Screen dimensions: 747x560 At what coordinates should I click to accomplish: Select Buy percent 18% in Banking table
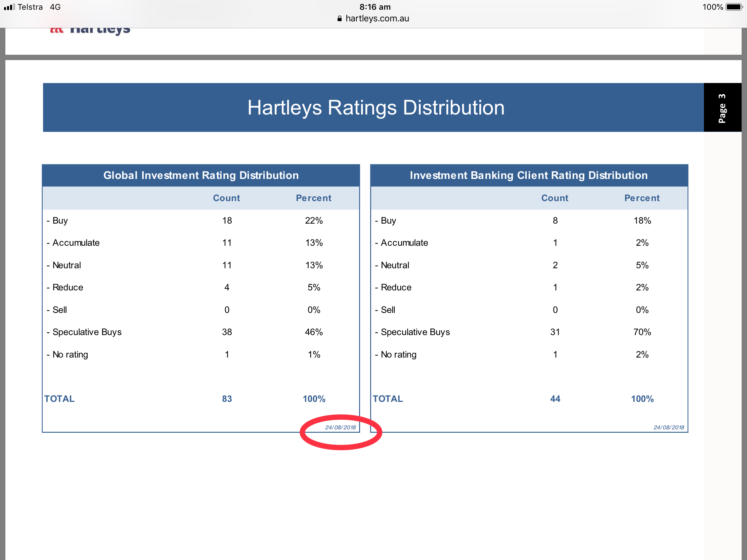coord(642,221)
